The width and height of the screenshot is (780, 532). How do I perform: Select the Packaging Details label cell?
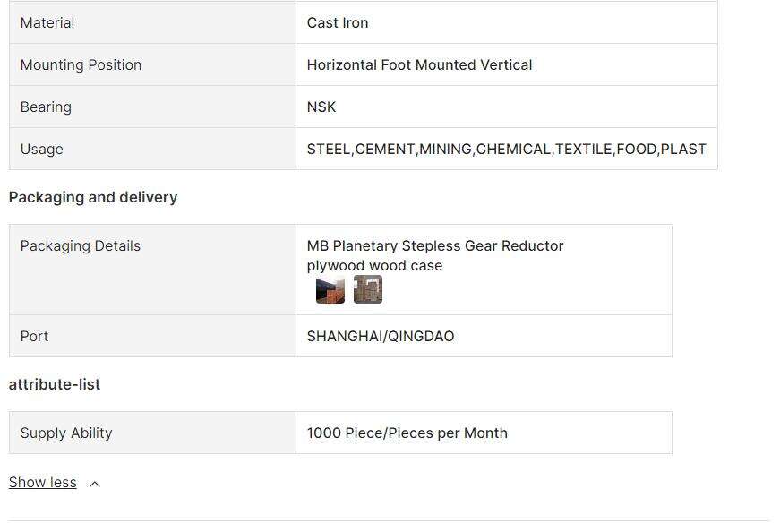tap(153, 270)
